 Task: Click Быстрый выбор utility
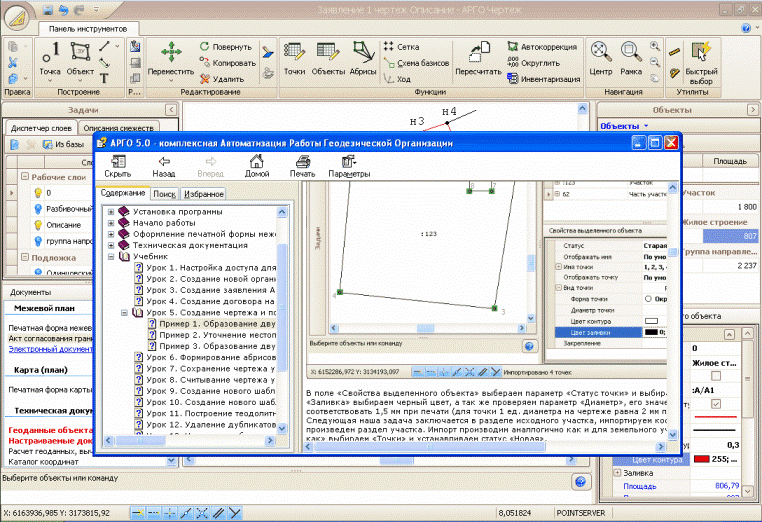coord(701,63)
